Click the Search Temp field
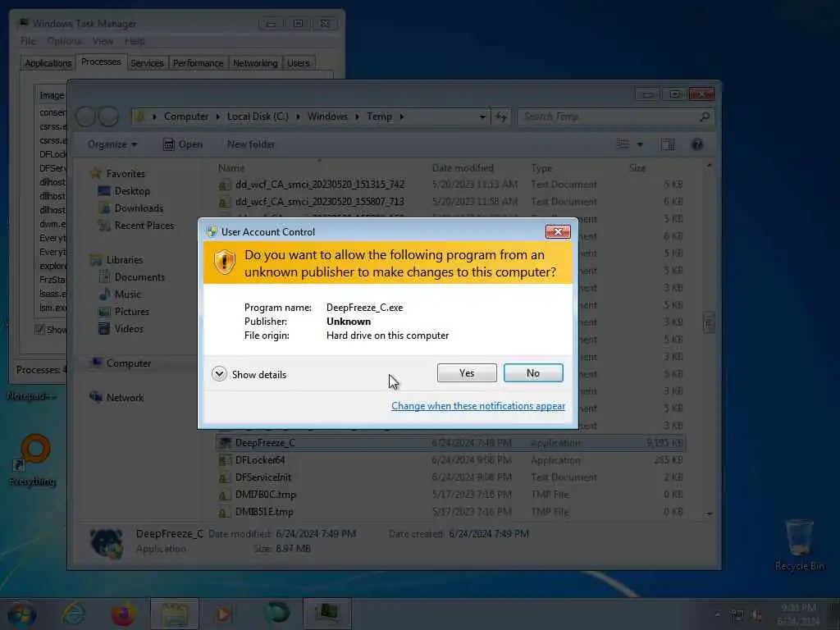Image resolution: width=840 pixels, height=630 pixels. [616, 116]
